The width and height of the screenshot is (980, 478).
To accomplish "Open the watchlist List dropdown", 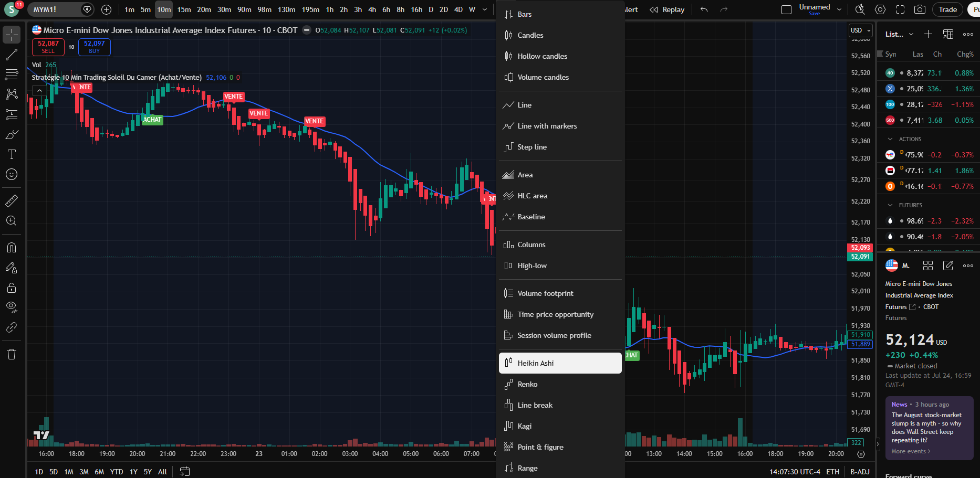I will (899, 34).
